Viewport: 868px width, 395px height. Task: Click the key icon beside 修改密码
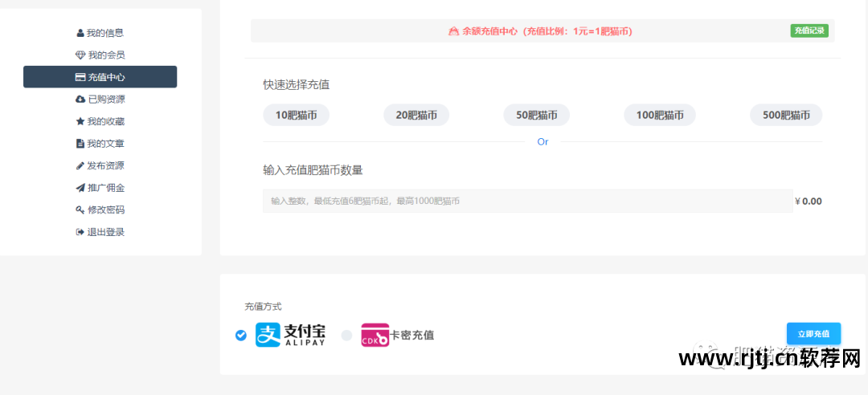(x=80, y=210)
